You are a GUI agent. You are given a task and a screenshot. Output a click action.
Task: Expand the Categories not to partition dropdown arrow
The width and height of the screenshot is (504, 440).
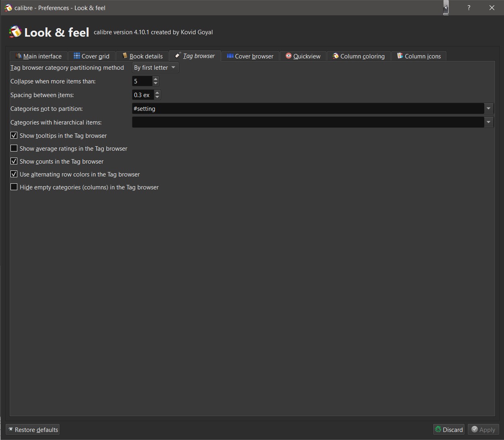[489, 108]
